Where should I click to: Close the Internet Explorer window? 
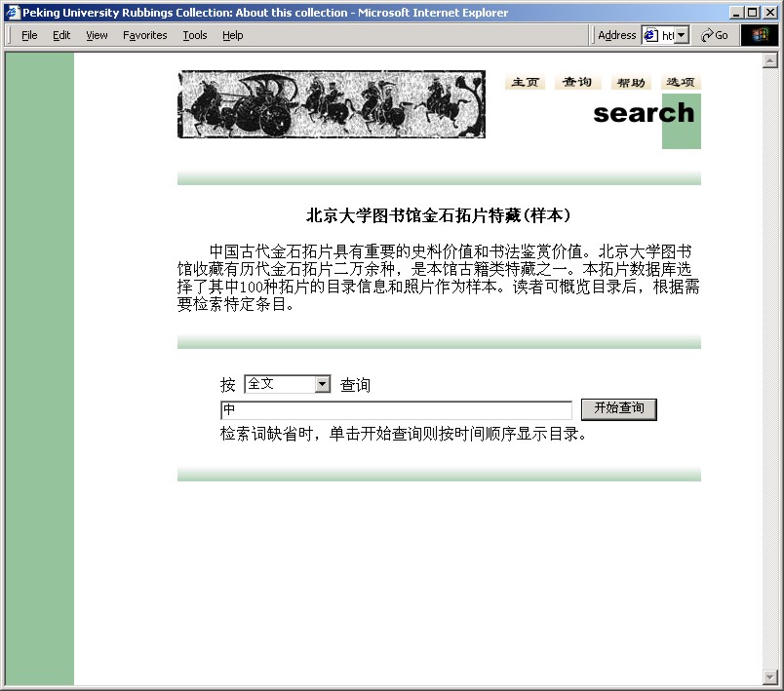(770, 13)
